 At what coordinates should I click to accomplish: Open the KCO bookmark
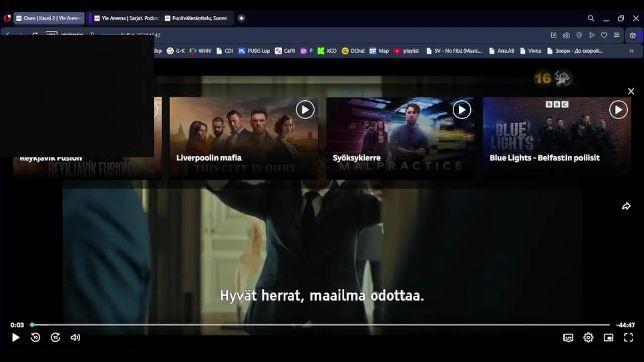coord(327,51)
